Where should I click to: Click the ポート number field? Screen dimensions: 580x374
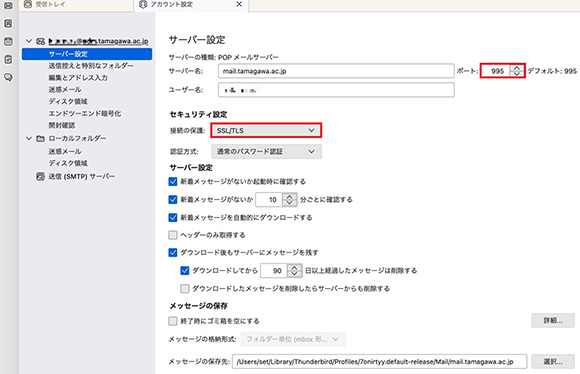point(496,71)
